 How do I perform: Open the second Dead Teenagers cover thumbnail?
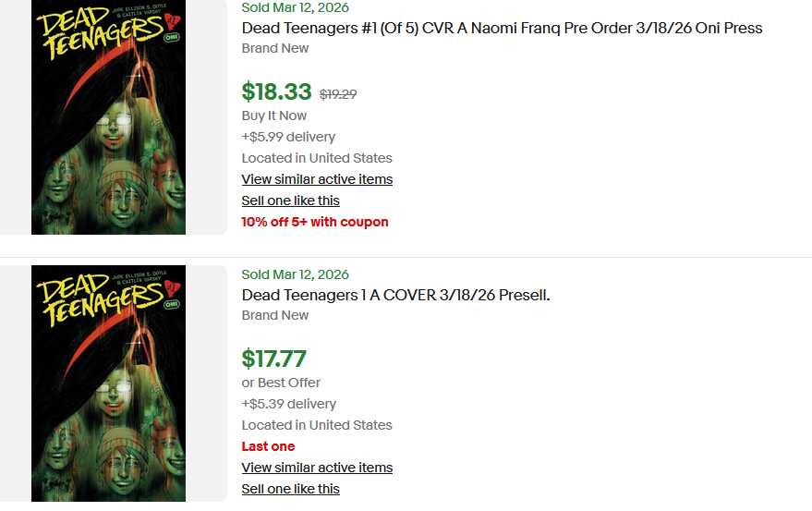click(x=108, y=383)
